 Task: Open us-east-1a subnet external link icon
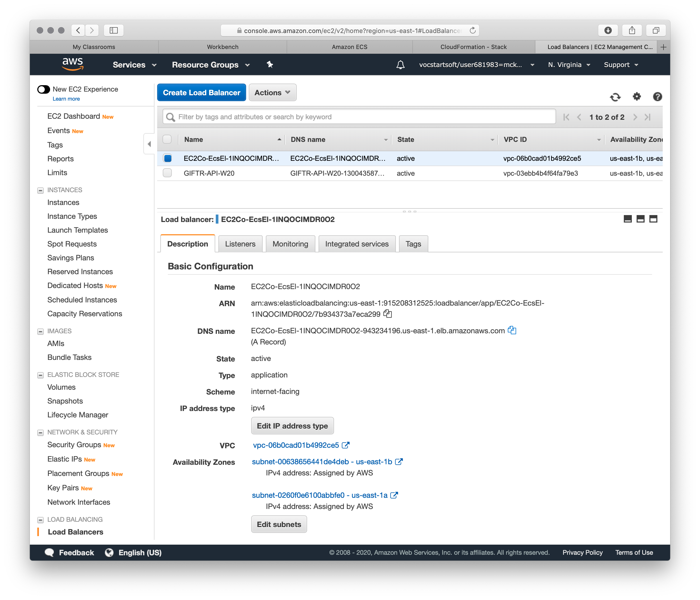[x=394, y=495]
